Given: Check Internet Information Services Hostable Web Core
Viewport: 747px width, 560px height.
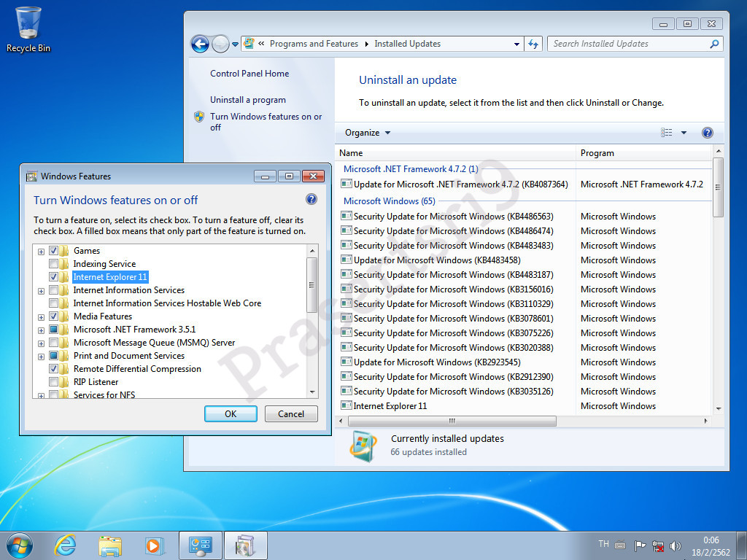Looking at the screenshot, I should pyautogui.click(x=53, y=303).
